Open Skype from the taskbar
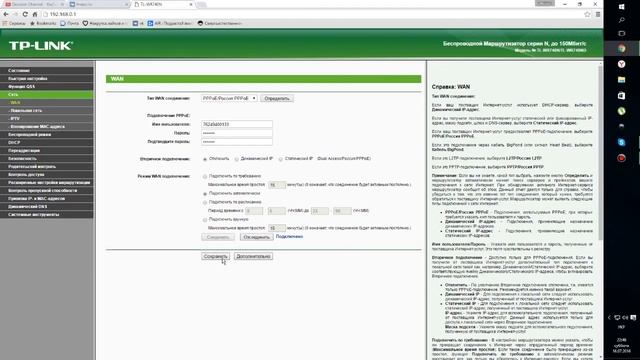This screenshot has height=360, width=640. pyautogui.click(x=622, y=142)
